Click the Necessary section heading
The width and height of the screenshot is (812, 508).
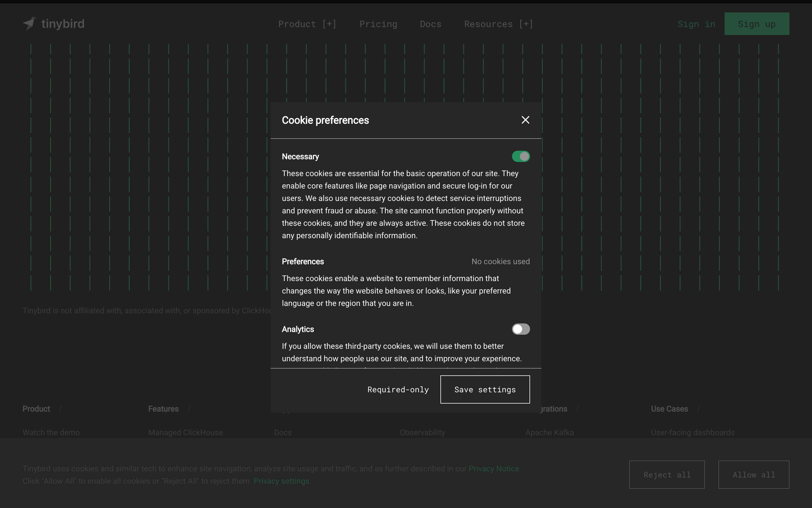pyautogui.click(x=300, y=157)
